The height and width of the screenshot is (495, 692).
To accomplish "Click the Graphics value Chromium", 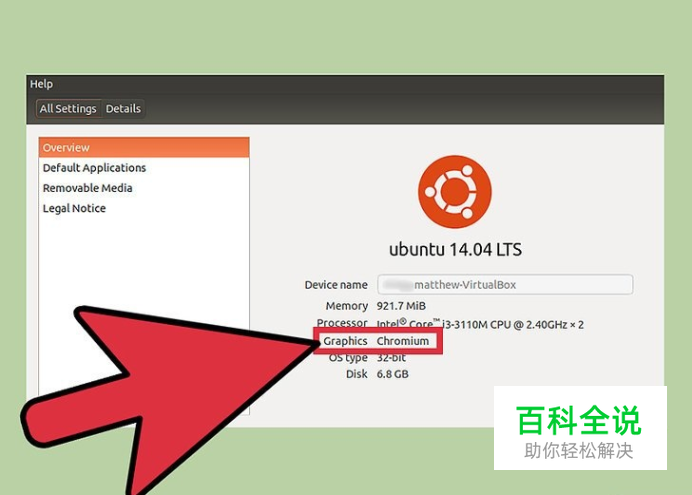I will (x=402, y=341).
